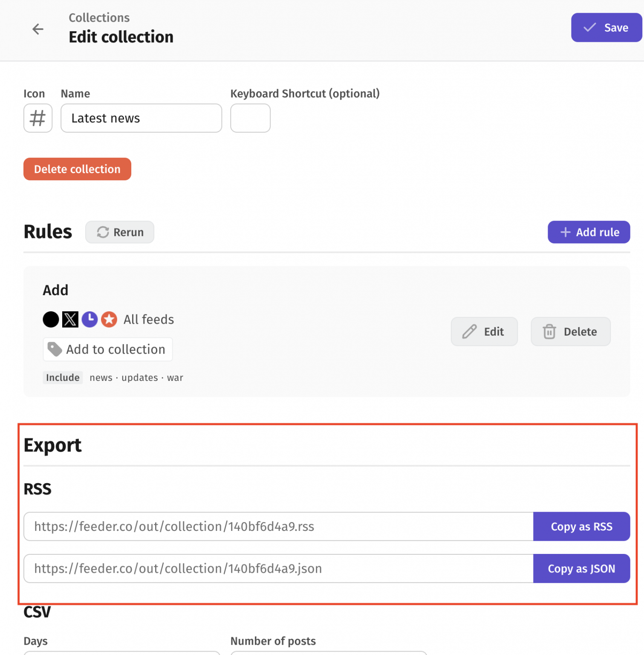Screen dimensions: 644x655
Task: Click the Keyboard Shortcut input box
Action: [250, 118]
